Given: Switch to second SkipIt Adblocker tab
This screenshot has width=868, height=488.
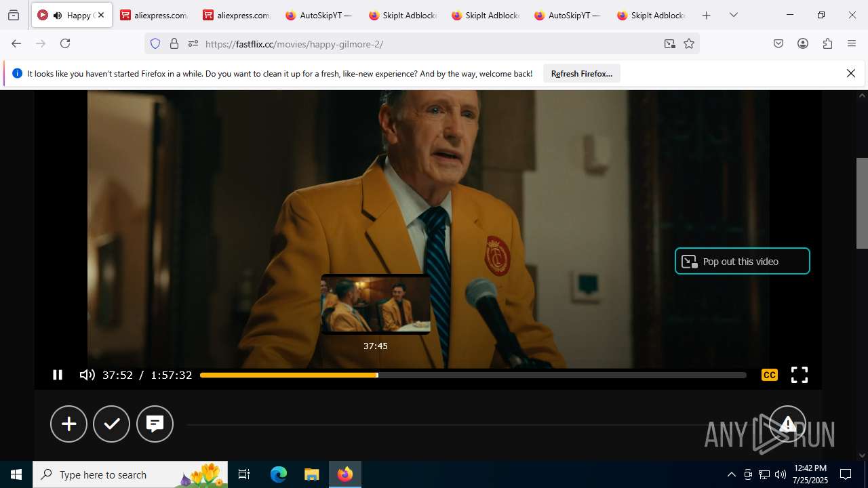Looking at the screenshot, I should point(485,15).
